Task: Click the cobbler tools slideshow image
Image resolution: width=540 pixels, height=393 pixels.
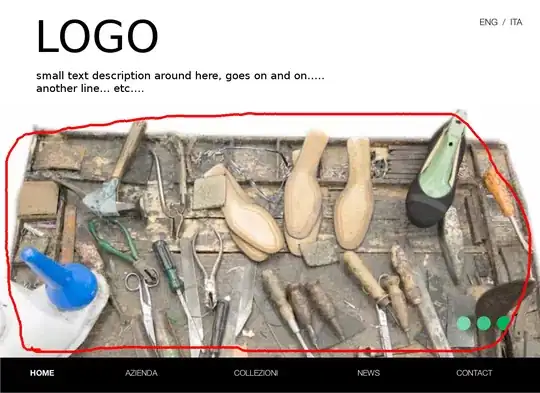Action: [x=270, y=234]
